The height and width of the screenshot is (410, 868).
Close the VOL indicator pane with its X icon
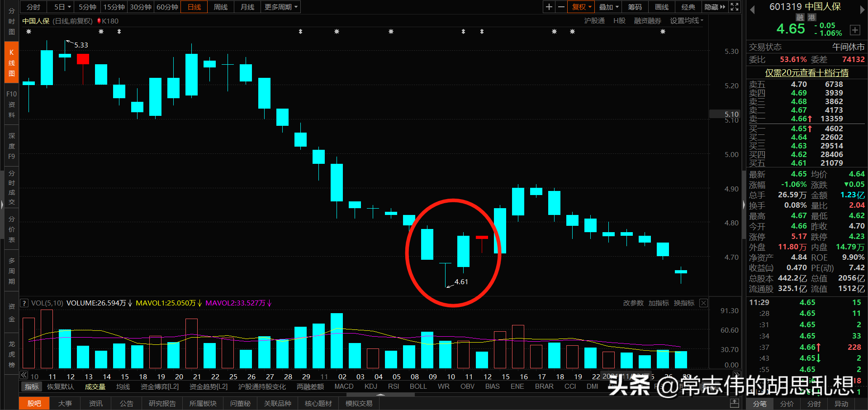click(x=703, y=303)
